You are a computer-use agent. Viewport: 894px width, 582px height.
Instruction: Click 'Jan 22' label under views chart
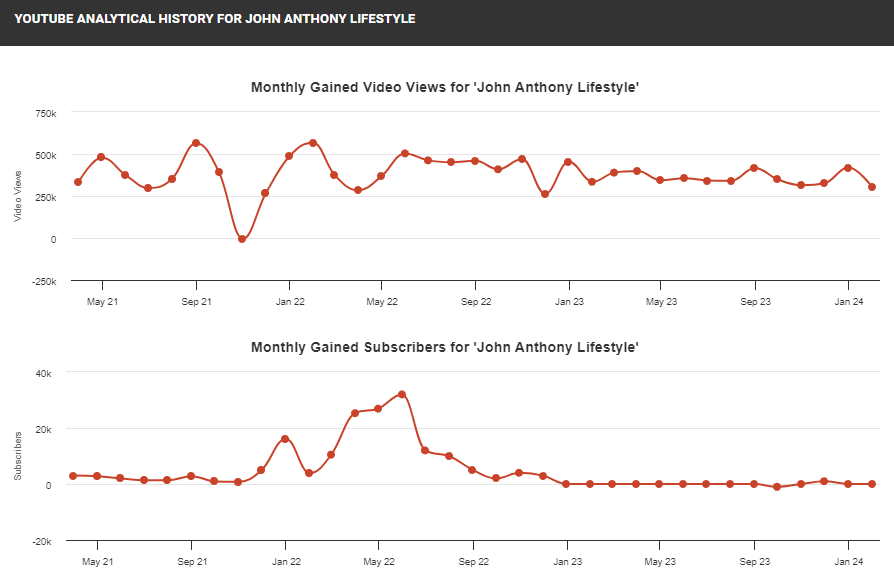pyautogui.click(x=290, y=302)
